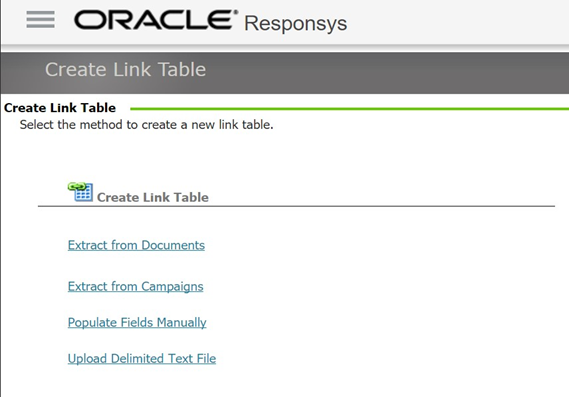The width and height of the screenshot is (569, 397).
Task: Select Populate Fields Manually option
Action: (137, 323)
